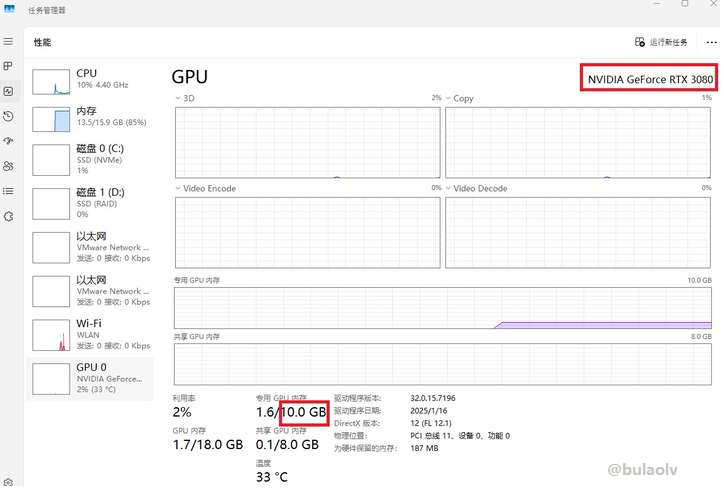Click 运行新任务 button
The width and height of the screenshot is (724, 494).
point(661,42)
